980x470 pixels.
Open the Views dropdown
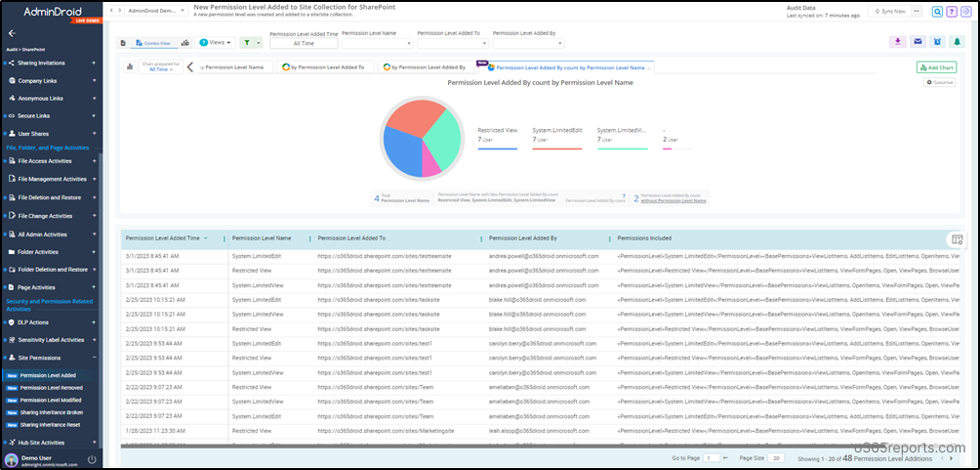click(214, 43)
